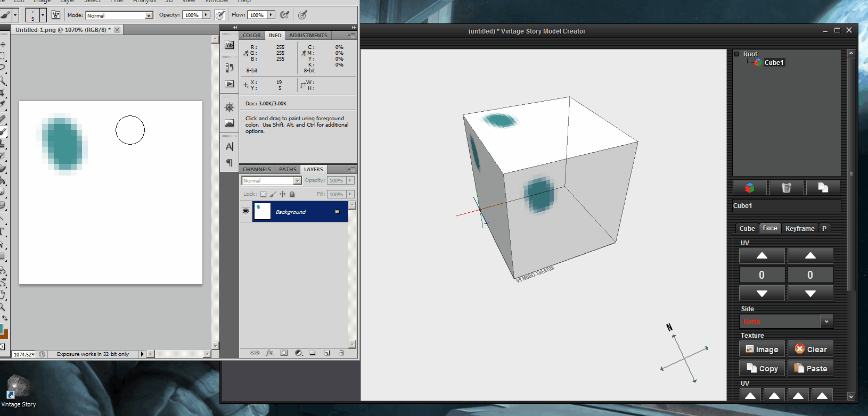Switch to the Keyframe tab
Screen dimensions: 868x416
tap(799, 228)
